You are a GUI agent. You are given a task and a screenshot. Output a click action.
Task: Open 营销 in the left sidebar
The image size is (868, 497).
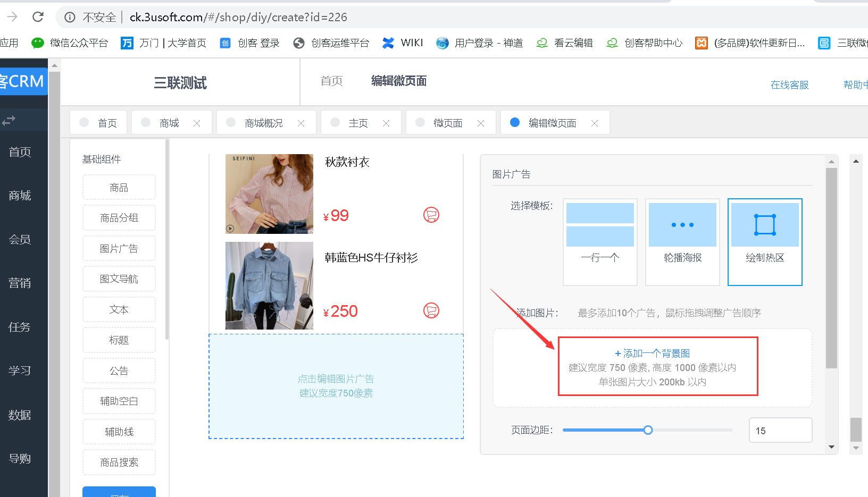coord(20,283)
